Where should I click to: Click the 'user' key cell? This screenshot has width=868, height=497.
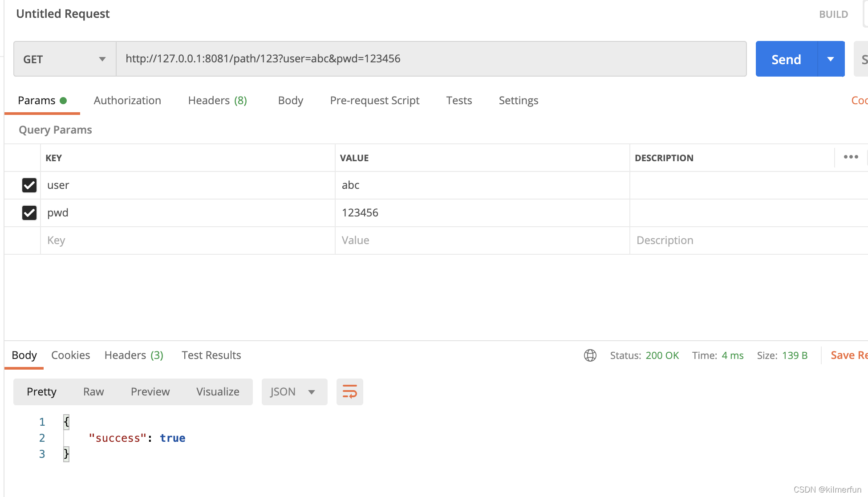tap(187, 185)
